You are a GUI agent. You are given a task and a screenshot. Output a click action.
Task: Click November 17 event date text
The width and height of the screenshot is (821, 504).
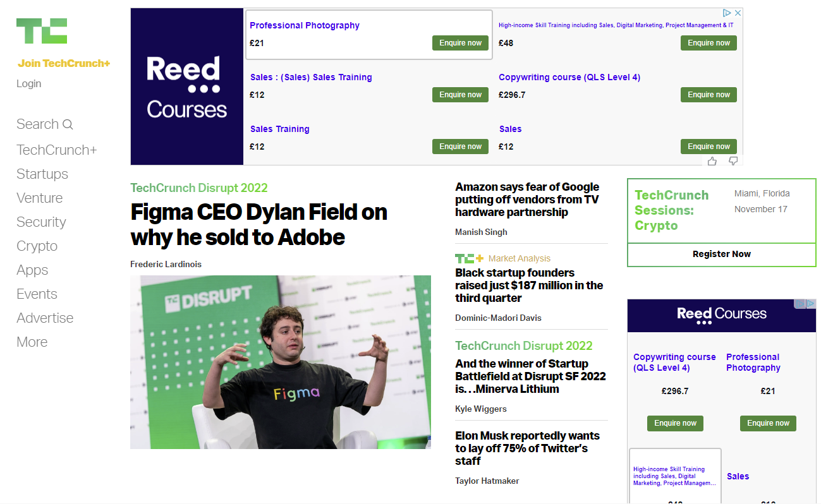(760, 209)
